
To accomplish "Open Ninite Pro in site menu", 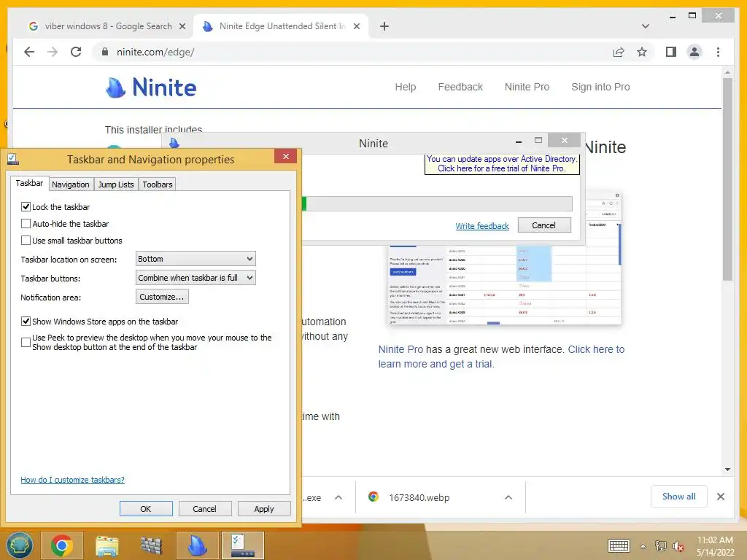I will coord(527,87).
